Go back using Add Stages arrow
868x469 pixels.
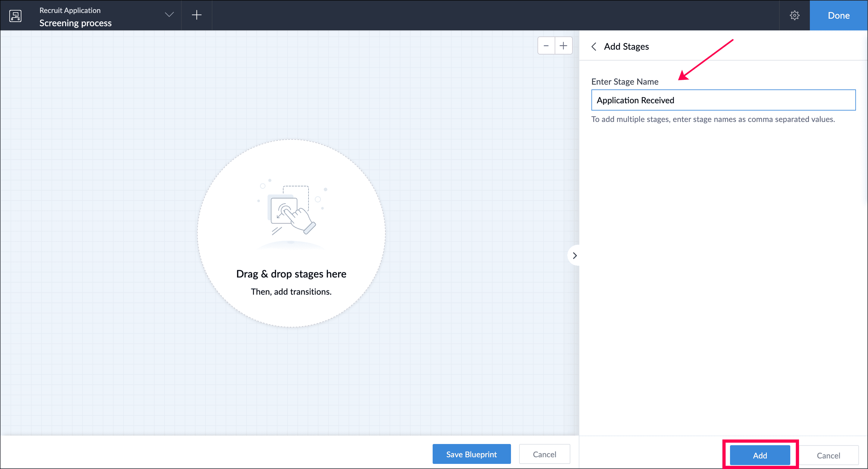click(x=594, y=46)
